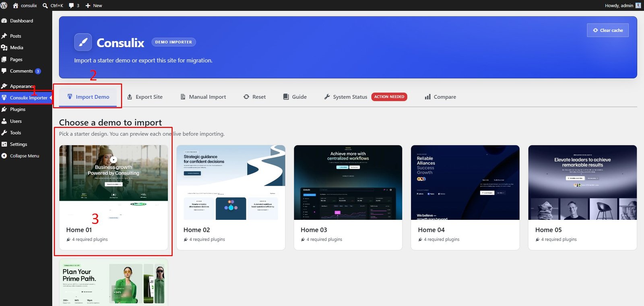Image resolution: width=644 pixels, height=306 pixels.
Task: Open the consulix site home icon
Action: pyautogui.click(x=16, y=6)
